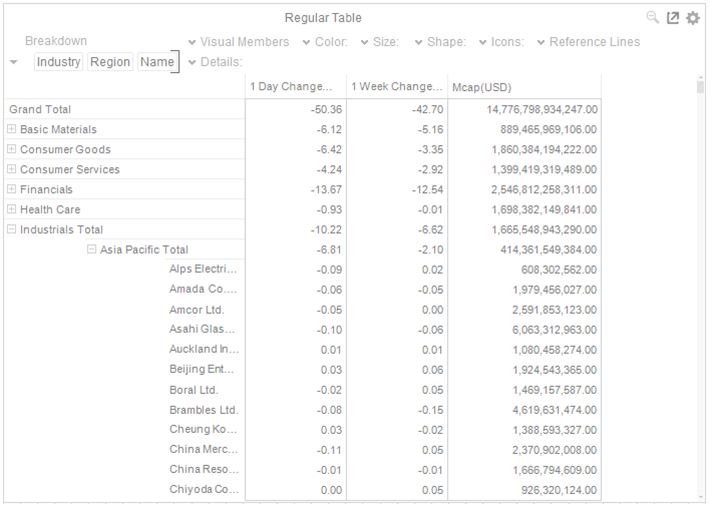This screenshot has height=507, width=710.
Task: Click the search magnifier icon
Action: [x=653, y=18]
